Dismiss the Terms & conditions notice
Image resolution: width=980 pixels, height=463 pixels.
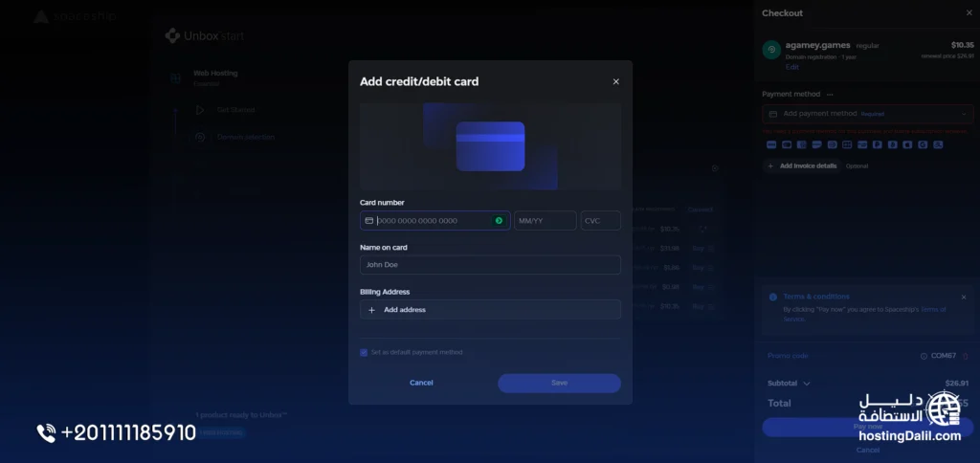964,298
